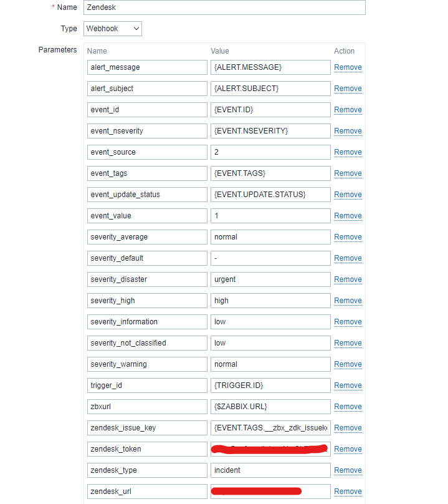The width and height of the screenshot is (448, 504).
Task: Click the zendesk_issue_key value field
Action: [270, 428]
